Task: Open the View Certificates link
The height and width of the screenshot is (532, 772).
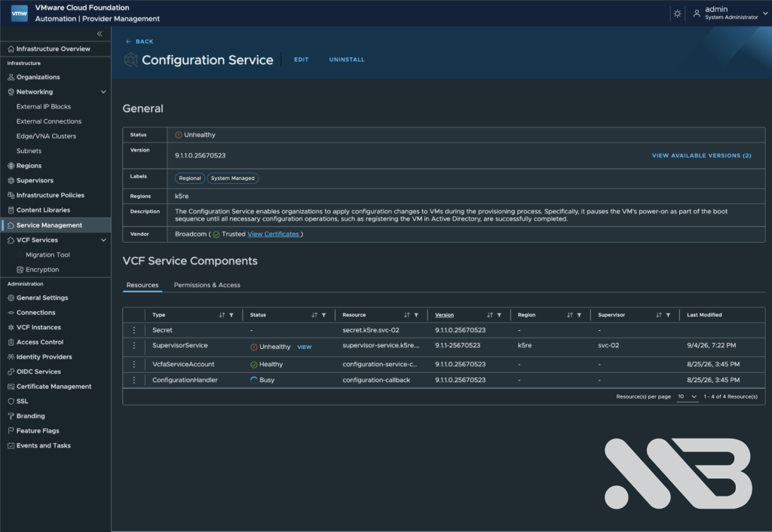Action: [273, 234]
